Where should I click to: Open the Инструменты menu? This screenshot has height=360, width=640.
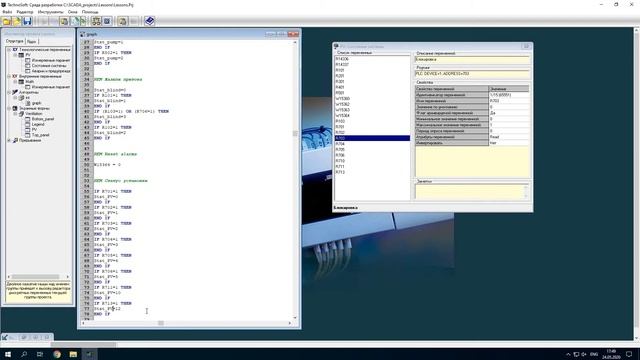(51, 12)
